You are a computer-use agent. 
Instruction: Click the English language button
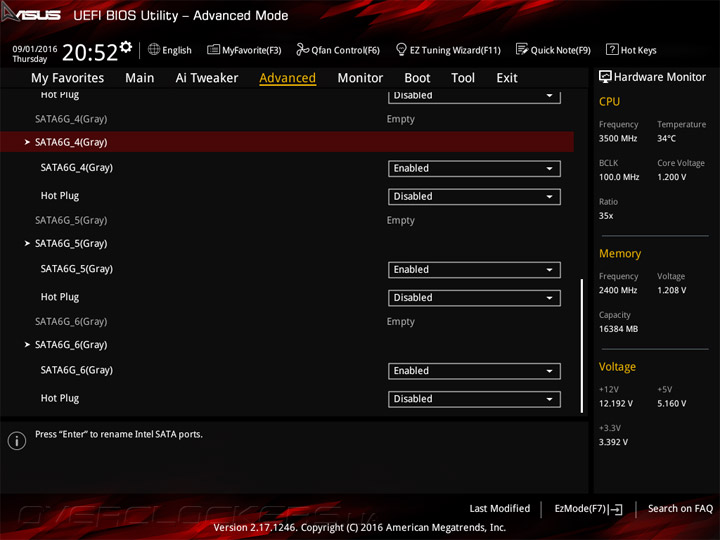point(170,50)
